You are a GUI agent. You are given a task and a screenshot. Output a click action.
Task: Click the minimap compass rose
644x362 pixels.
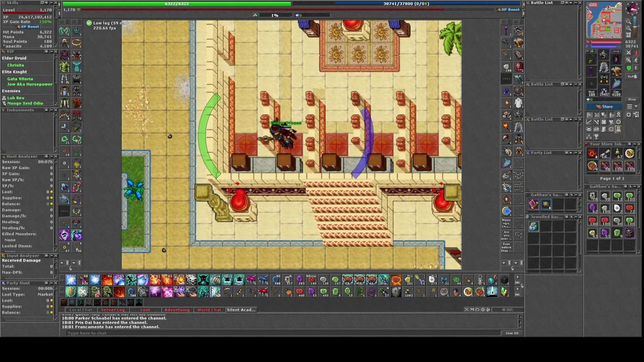pos(632,9)
